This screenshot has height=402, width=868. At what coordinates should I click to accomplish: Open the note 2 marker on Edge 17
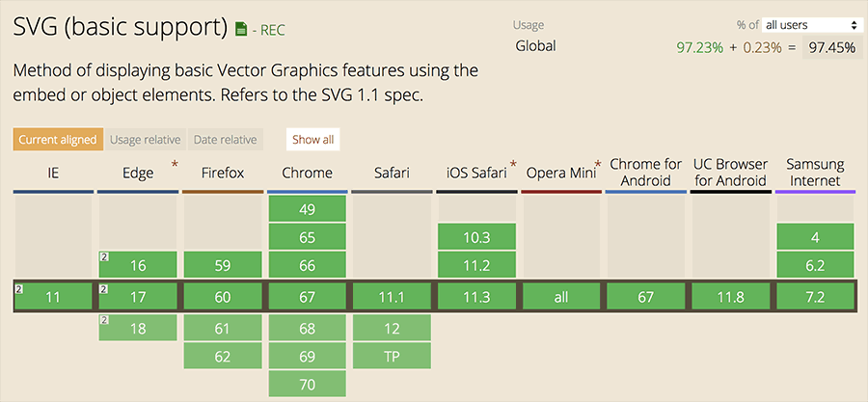click(103, 288)
